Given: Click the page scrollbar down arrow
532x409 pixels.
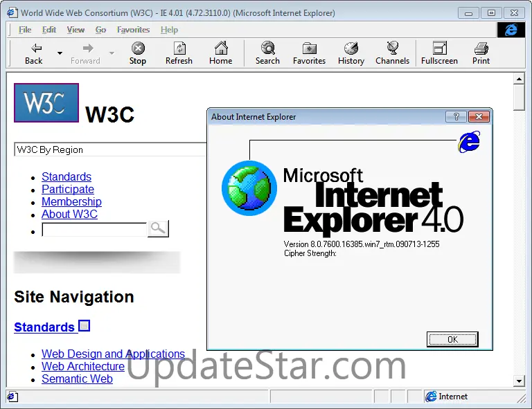Looking at the screenshot, I should click(519, 381).
